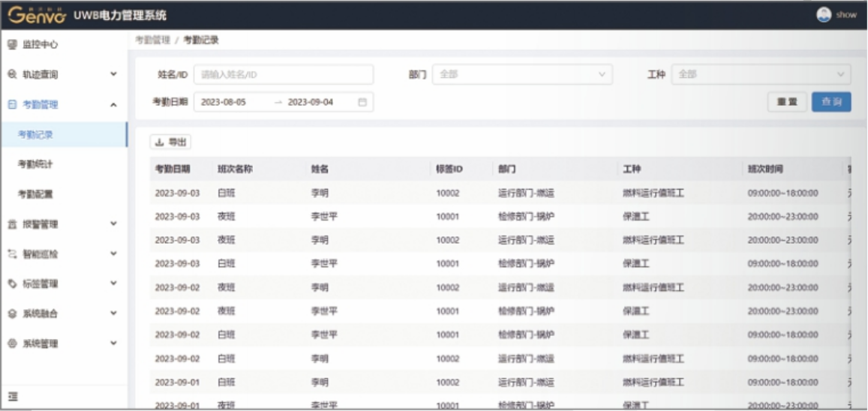Click the 标签ID column header
This screenshot has height=411, width=868.
coord(449,169)
